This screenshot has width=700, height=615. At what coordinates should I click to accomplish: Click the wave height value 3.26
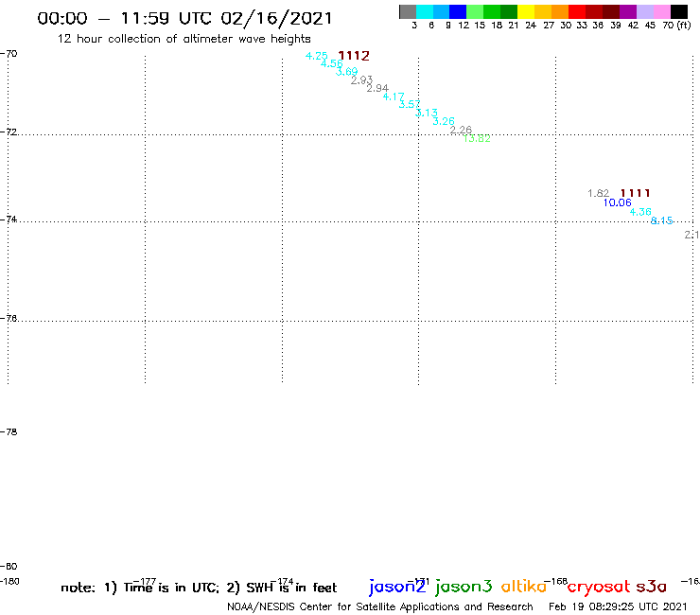[444, 121]
